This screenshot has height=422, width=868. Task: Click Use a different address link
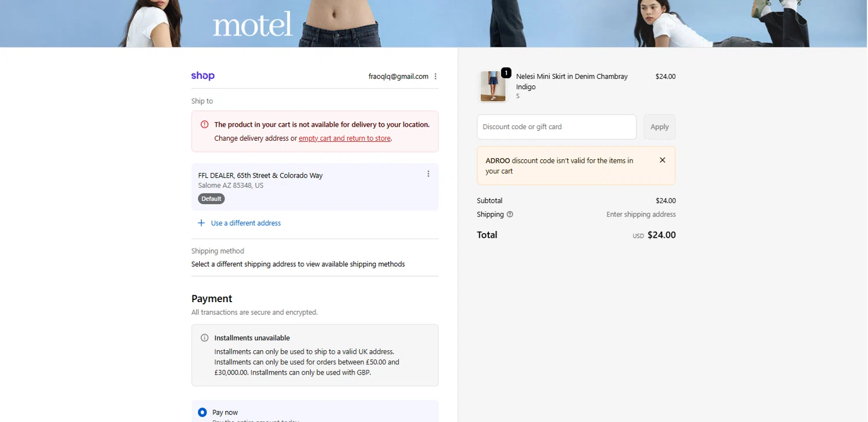pos(245,223)
